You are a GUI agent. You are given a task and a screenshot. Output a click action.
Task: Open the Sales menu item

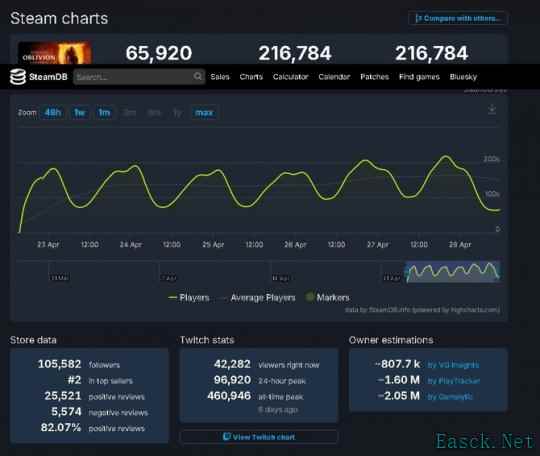[220, 77]
